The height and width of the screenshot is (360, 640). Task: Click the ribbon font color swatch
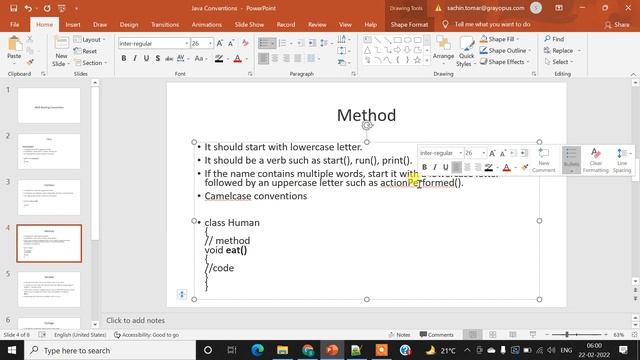(238, 59)
